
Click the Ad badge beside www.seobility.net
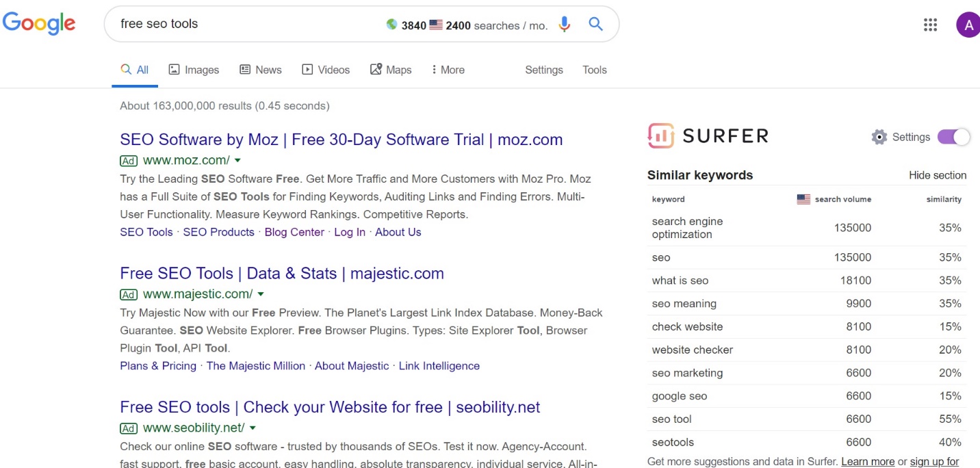coord(128,428)
